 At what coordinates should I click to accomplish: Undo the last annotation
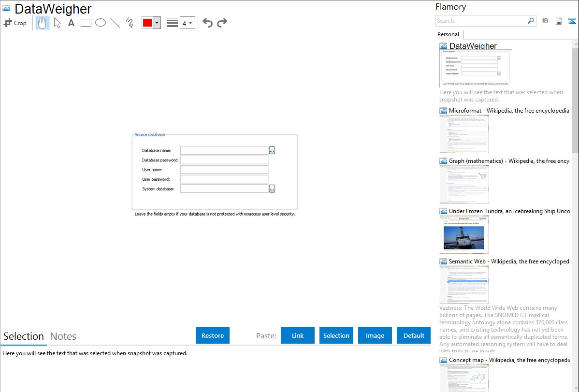coord(207,23)
